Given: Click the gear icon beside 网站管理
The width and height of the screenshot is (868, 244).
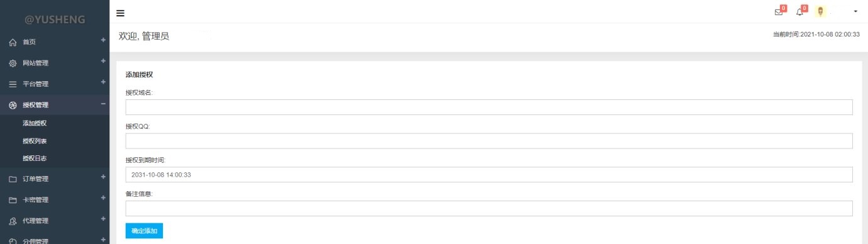Looking at the screenshot, I should coord(12,64).
